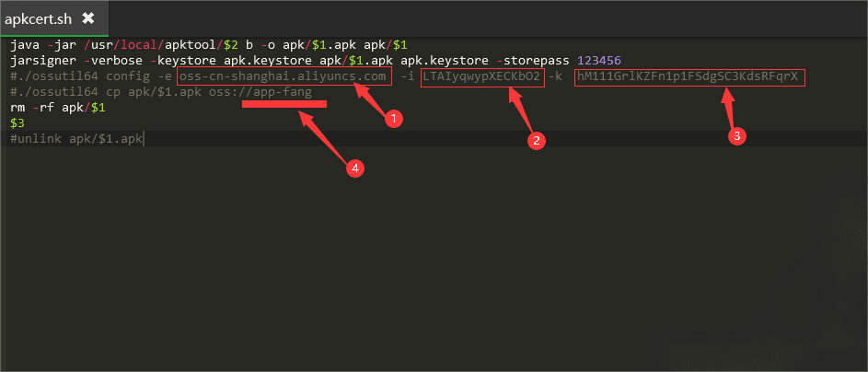
Task: Click the word java on the first line
Action: [x=24, y=44]
